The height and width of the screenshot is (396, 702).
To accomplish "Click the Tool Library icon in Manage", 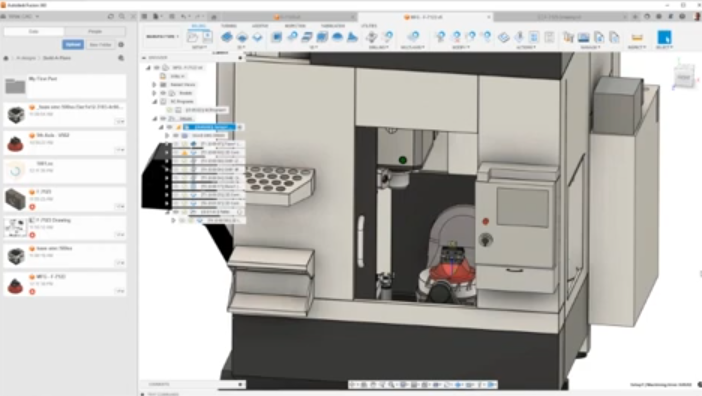I will pyautogui.click(x=569, y=37).
